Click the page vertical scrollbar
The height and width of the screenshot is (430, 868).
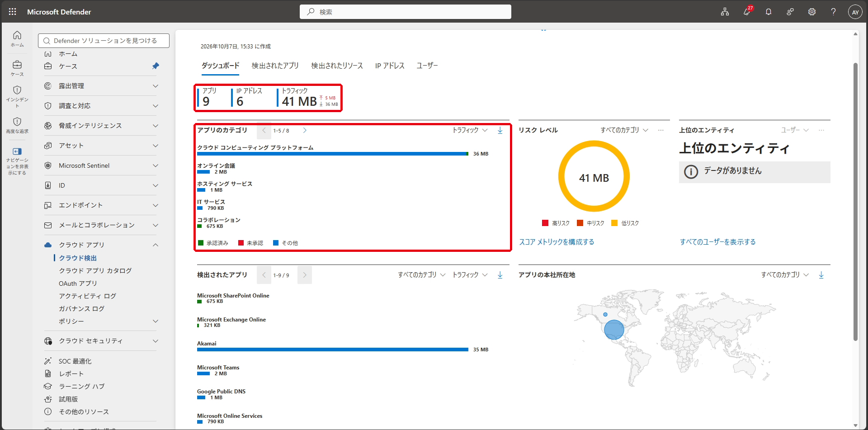(855, 201)
